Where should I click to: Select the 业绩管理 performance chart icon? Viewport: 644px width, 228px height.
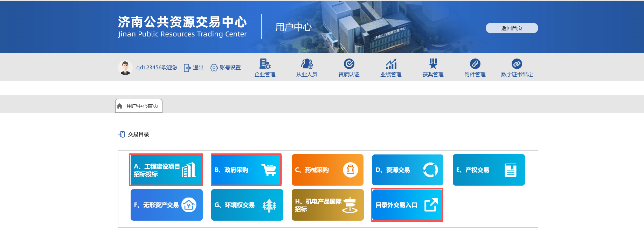point(391,64)
